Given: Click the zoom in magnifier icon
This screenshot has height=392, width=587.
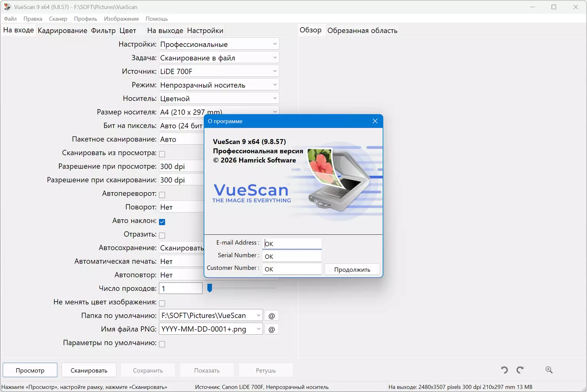Looking at the screenshot, I should pos(549,370).
